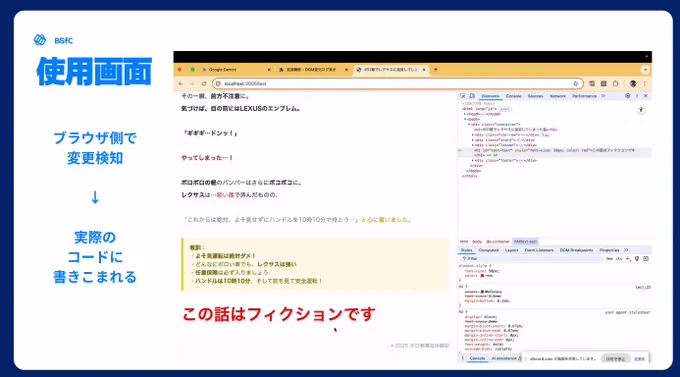
Task: Open the Layout tab
Action: click(512, 250)
